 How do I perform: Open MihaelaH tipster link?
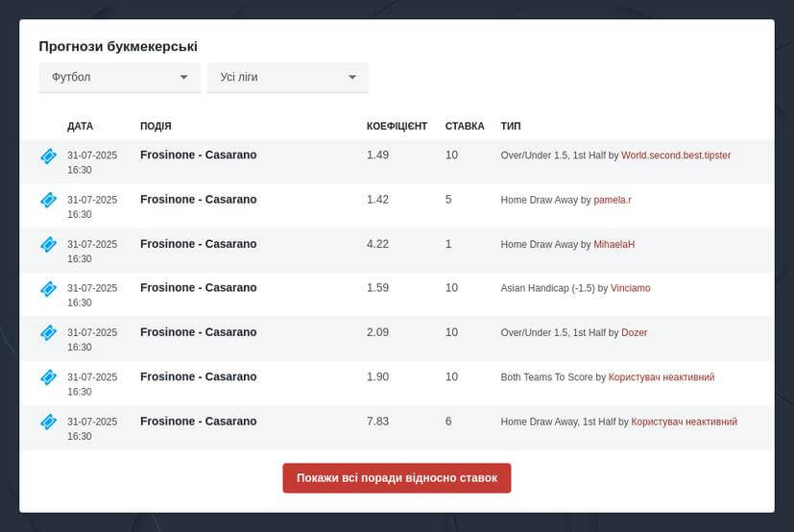614,244
